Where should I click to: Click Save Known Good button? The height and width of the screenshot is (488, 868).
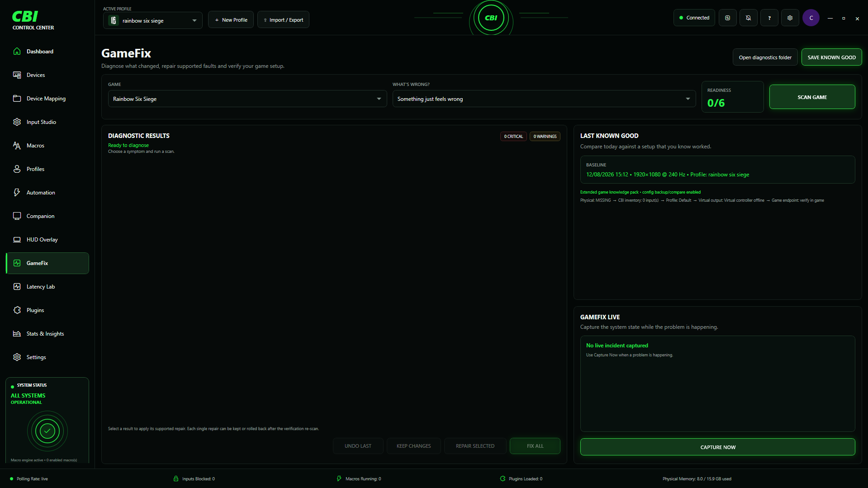(x=831, y=57)
